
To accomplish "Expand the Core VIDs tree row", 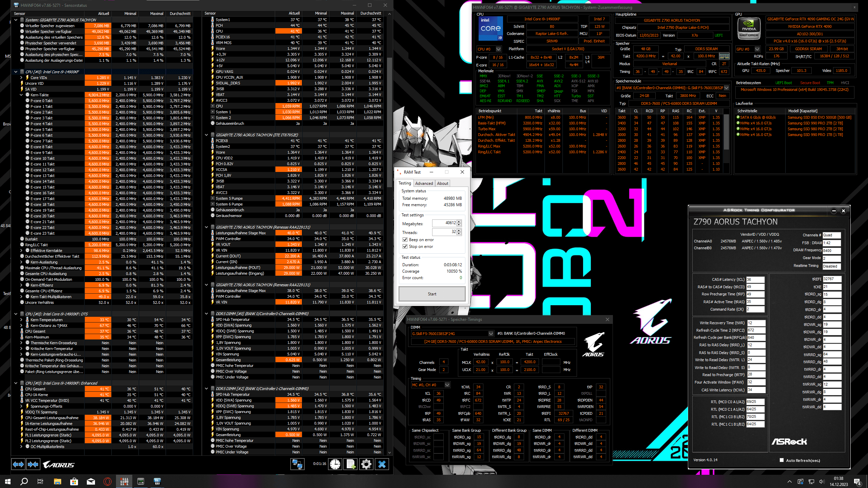I will (x=21, y=78).
